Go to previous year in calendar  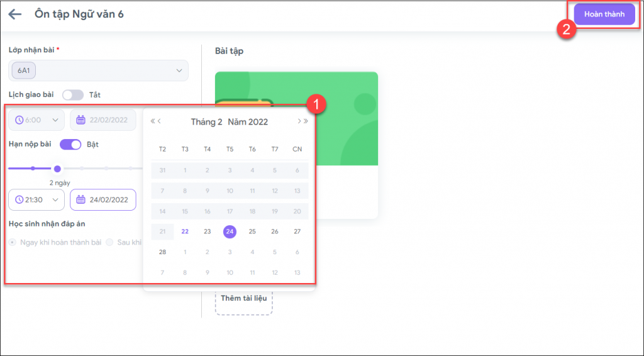click(152, 121)
